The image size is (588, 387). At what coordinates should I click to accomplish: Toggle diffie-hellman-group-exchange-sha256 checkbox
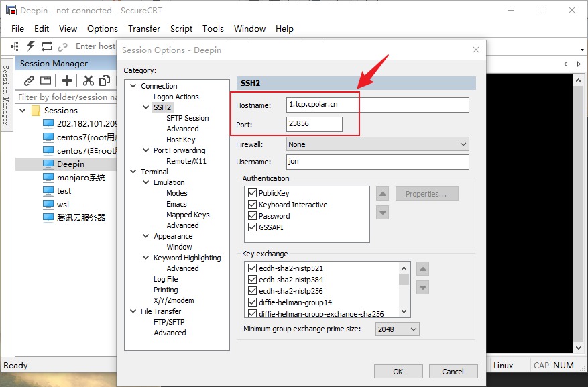pos(252,313)
